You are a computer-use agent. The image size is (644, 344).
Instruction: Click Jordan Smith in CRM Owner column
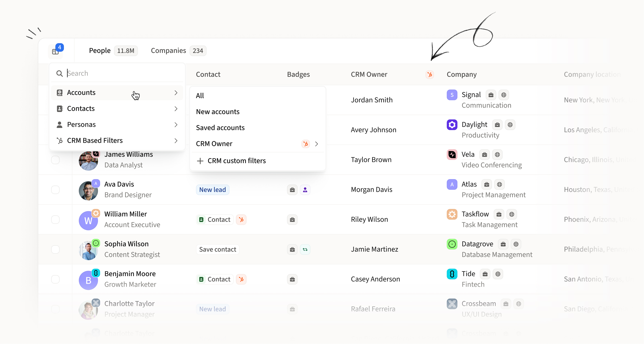tap(372, 100)
